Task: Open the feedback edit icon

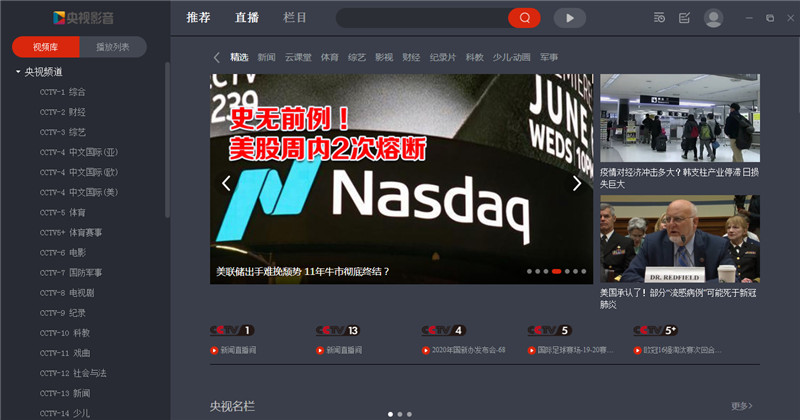Action: [684, 18]
